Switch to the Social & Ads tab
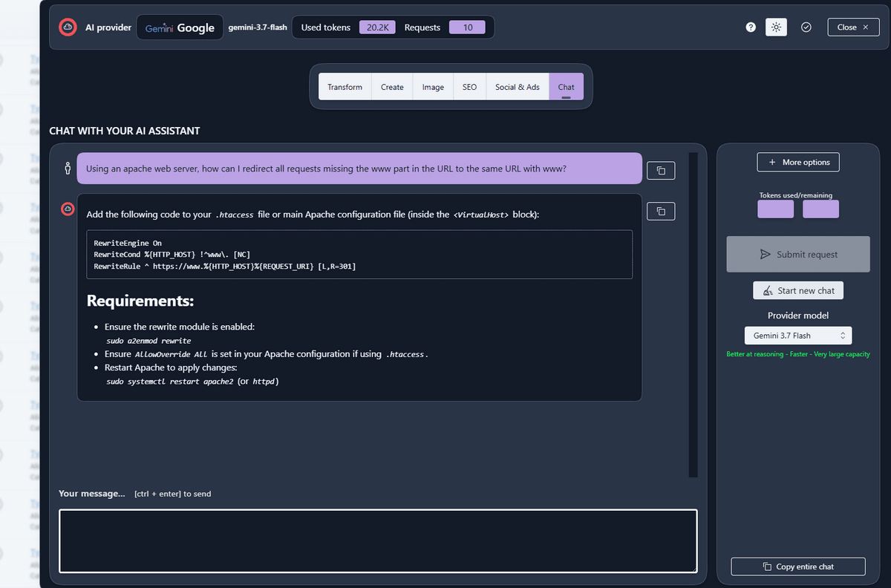 pos(518,87)
